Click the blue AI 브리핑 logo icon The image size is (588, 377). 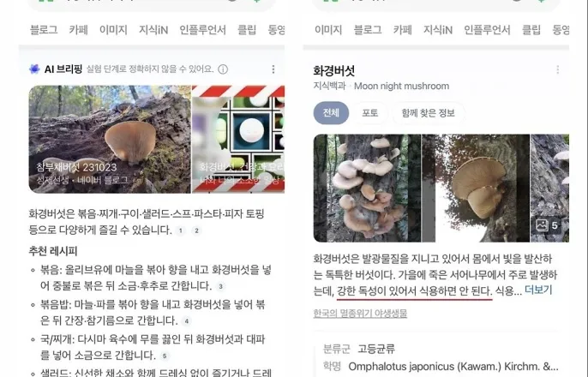point(34,69)
